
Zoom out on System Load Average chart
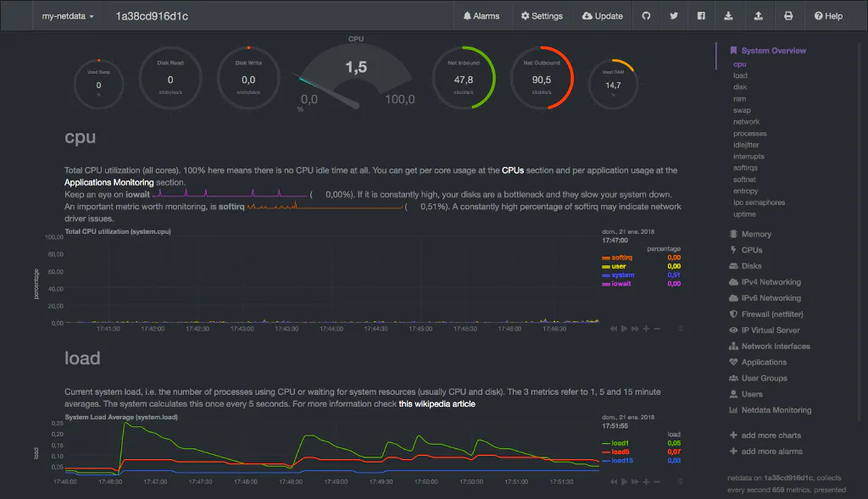click(x=657, y=482)
